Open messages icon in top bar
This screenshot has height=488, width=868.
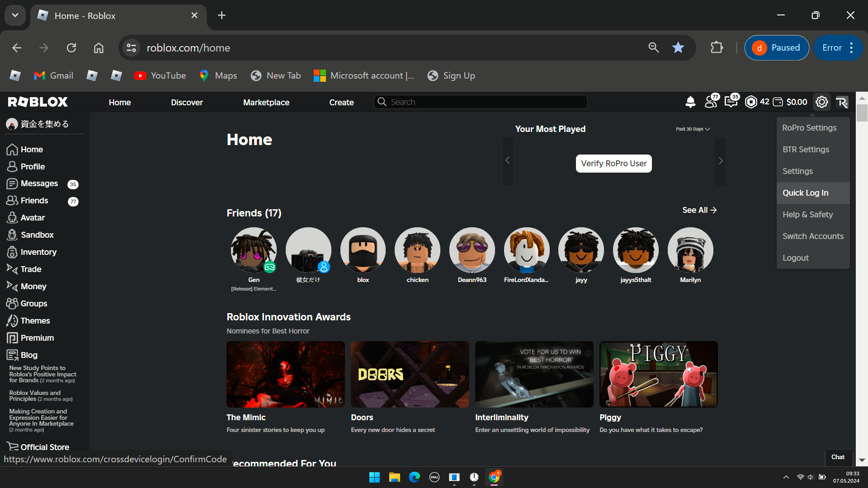click(x=731, y=102)
